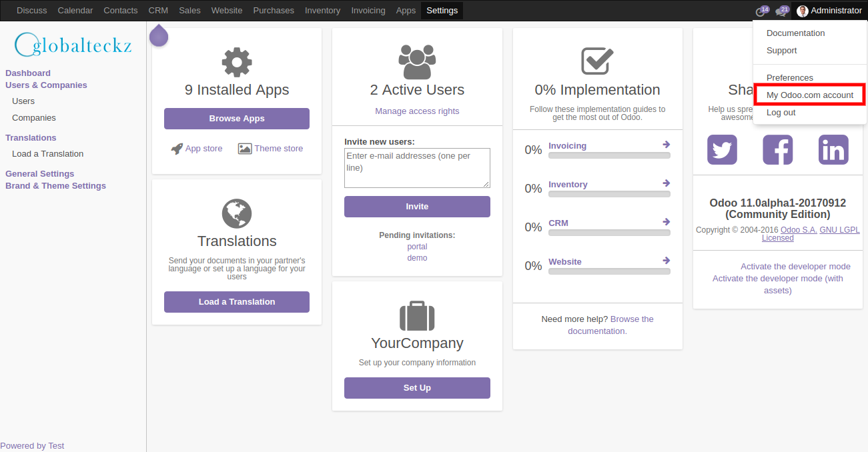
Task: Click the arrow next to CRM progress
Action: tap(666, 222)
